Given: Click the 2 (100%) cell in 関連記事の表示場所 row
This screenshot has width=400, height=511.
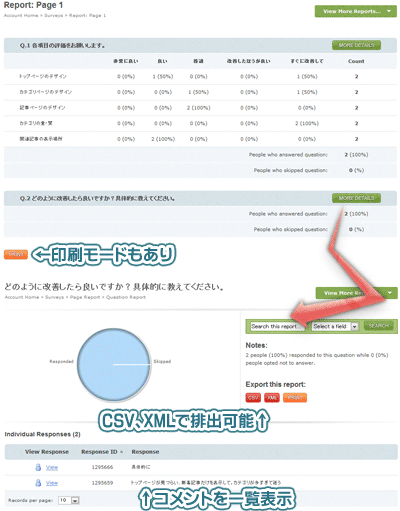Looking at the screenshot, I should point(163,139).
